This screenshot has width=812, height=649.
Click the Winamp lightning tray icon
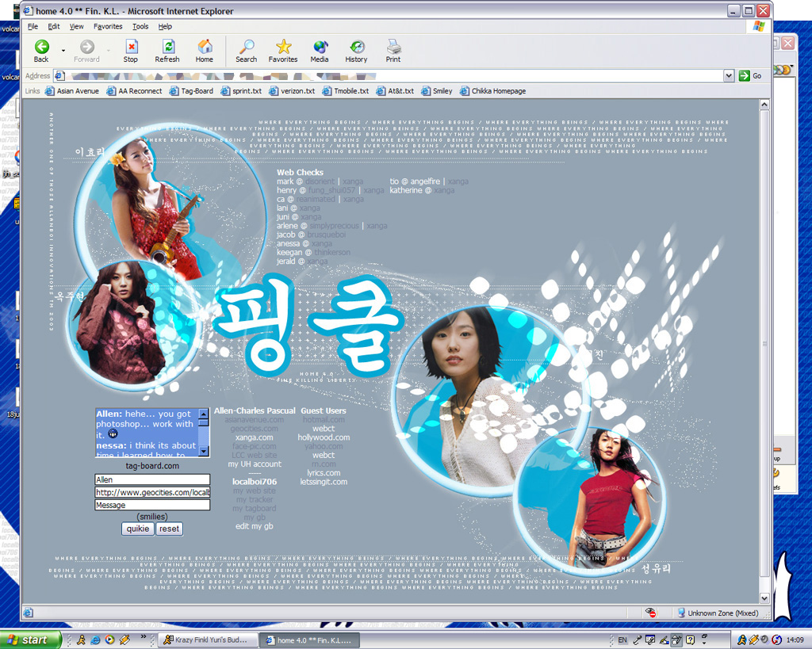tap(753, 639)
